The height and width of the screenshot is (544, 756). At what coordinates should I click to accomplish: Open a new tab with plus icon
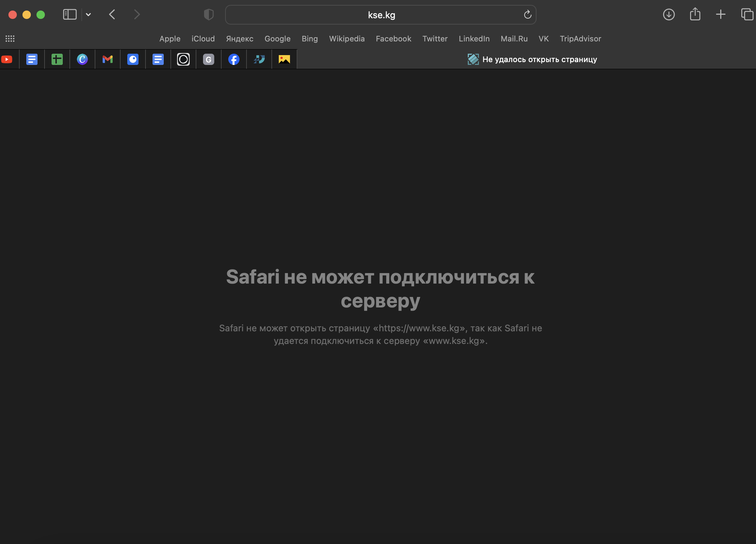coord(721,15)
